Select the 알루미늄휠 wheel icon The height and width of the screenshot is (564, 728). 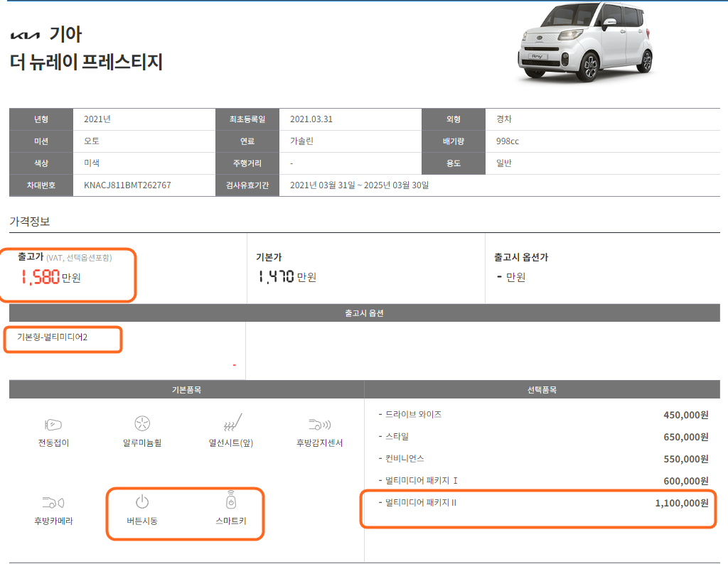pyautogui.click(x=142, y=423)
